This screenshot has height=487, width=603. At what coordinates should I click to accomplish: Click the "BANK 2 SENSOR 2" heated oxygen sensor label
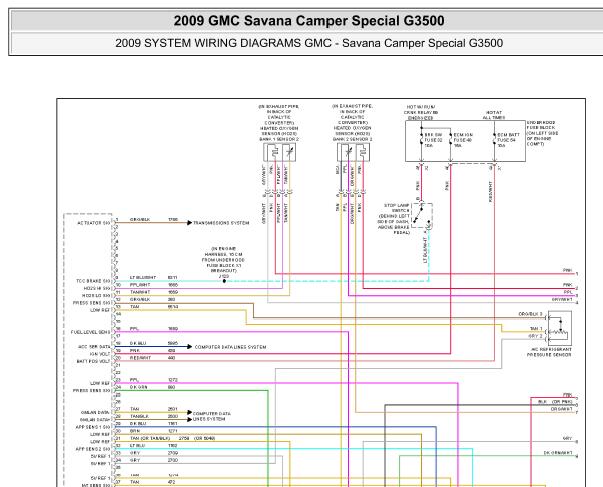pyautogui.click(x=353, y=139)
